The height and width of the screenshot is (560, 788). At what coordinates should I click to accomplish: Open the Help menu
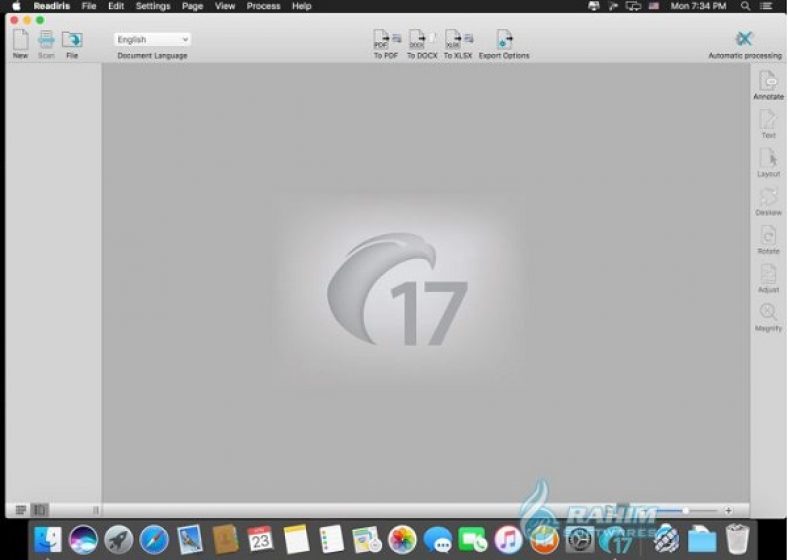tap(302, 6)
